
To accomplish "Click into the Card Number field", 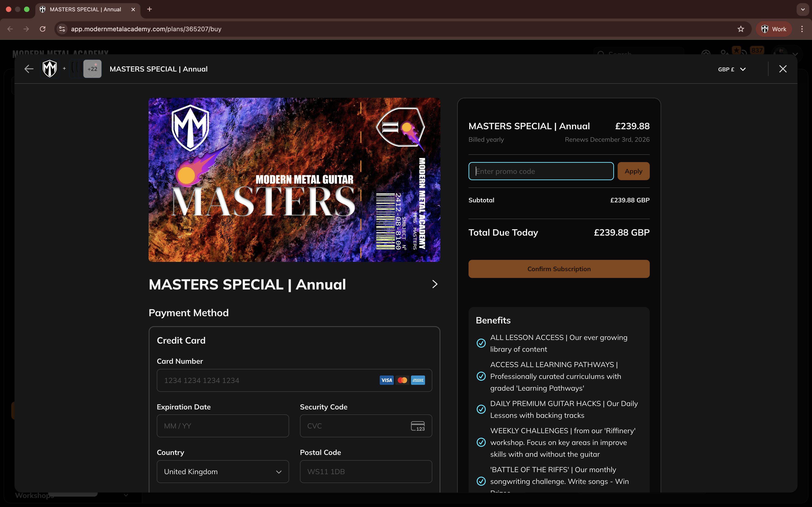I will click(268, 380).
